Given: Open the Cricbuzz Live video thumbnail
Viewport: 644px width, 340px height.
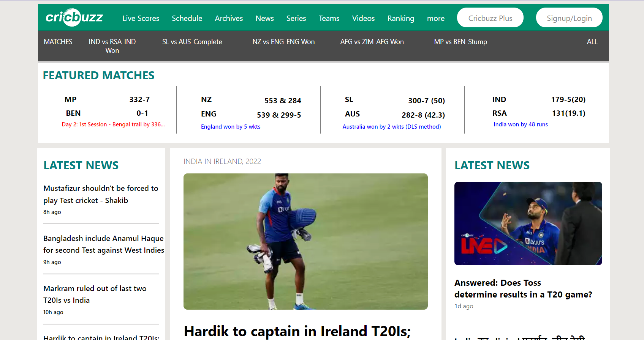Looking at the screenshot, I should click(x=528, y=224).
